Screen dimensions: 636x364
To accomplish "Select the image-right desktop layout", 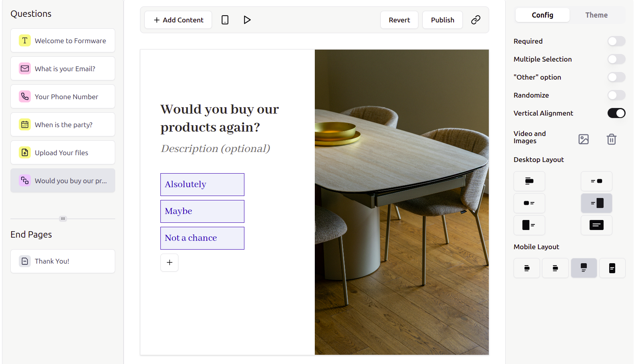I will (x=596, y=203).
